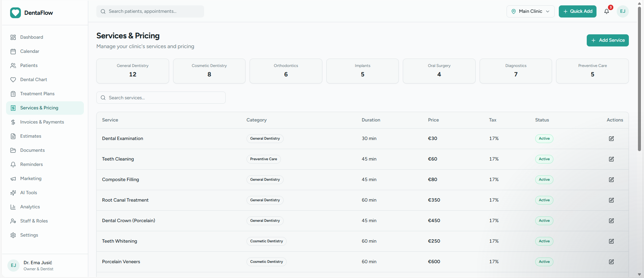Click the Treatment Plans clipboard icon
The image size is (644, 278).
click(x=13, y=94)
